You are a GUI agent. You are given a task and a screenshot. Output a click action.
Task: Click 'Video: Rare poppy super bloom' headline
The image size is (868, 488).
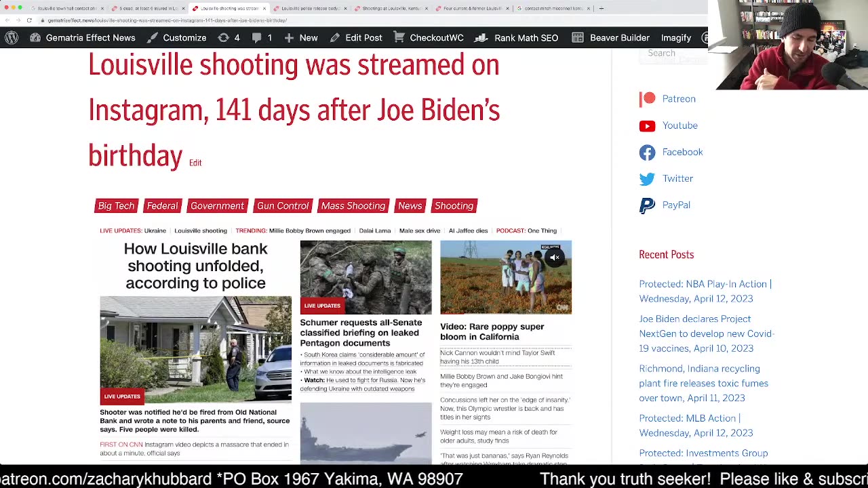(x=492, y=331)
